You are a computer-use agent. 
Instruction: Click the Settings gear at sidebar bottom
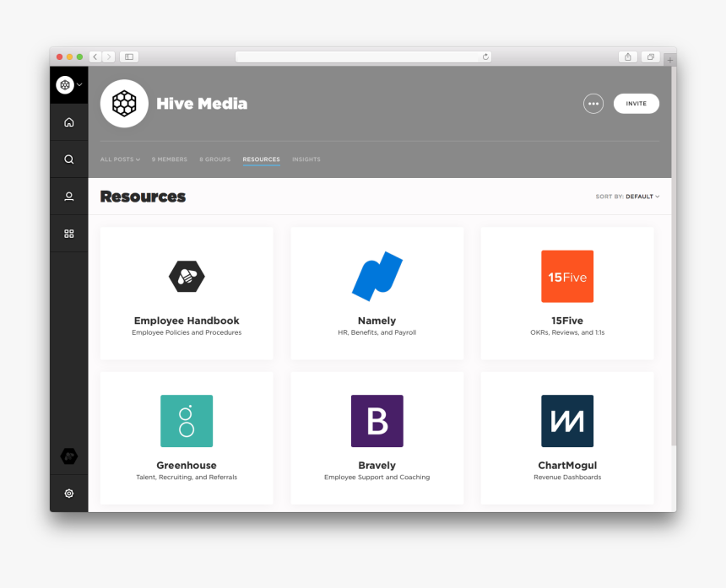(x=69, y=494)
